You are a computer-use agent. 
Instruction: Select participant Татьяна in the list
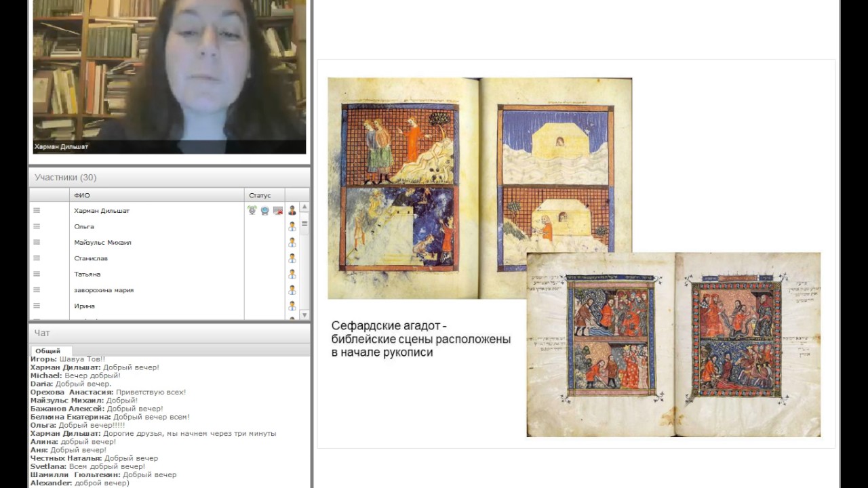click(x=87, y=274)
